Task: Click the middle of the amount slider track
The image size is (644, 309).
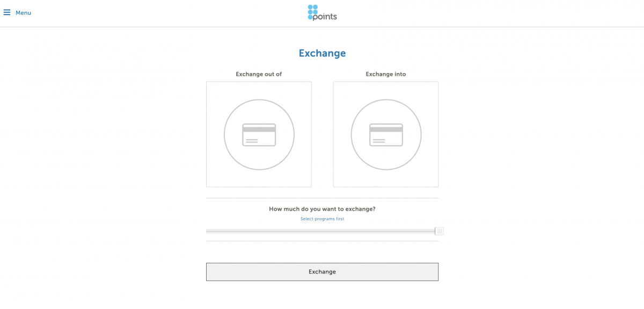Action: point(322,231)
